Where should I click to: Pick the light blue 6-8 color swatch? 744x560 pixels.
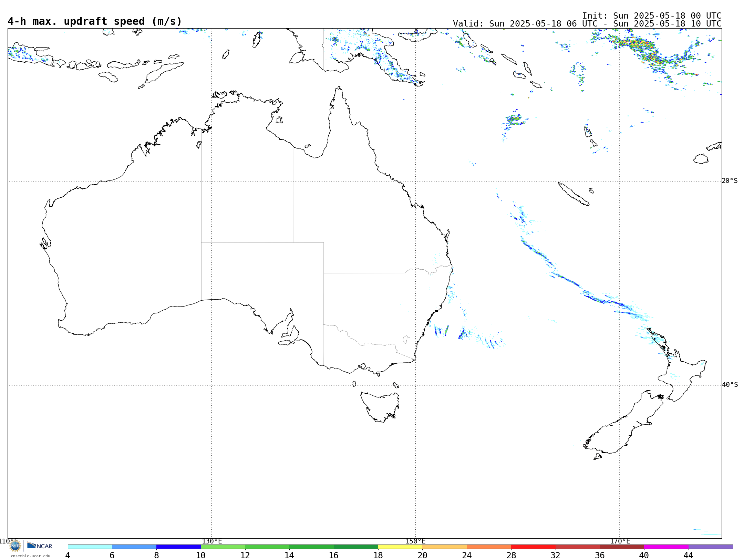coord(134,547)
